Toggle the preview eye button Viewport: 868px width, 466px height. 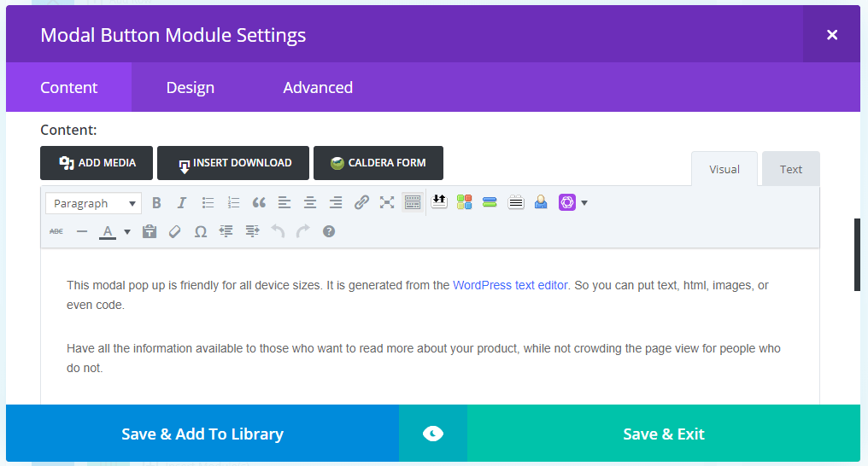[433, 434]
